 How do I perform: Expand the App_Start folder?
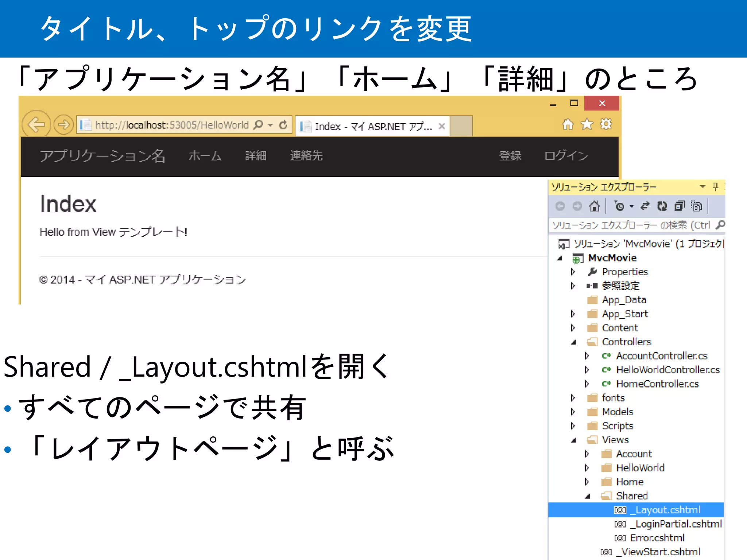pyautogui.click(x=573, y=314)
